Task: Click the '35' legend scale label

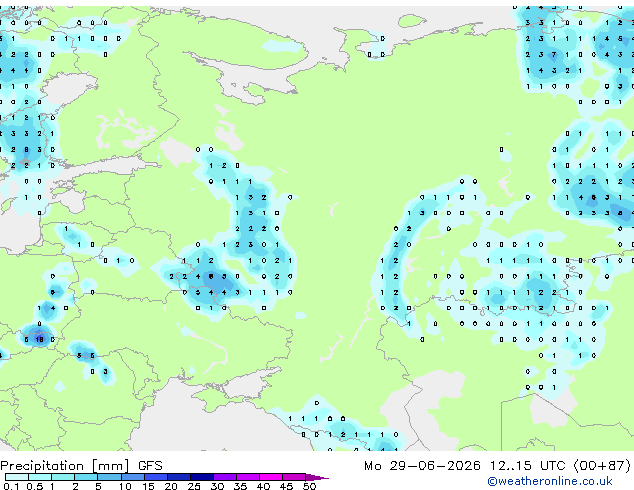Action: pos(240,486)
